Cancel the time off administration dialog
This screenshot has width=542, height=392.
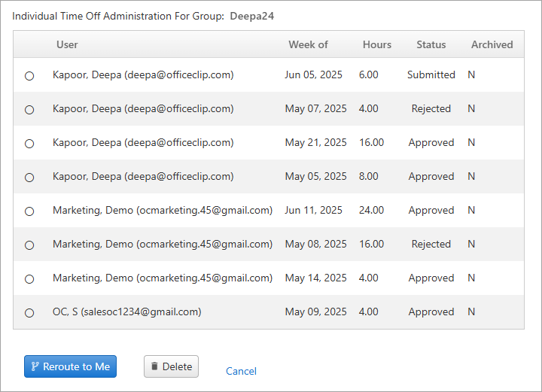(241, 371)
